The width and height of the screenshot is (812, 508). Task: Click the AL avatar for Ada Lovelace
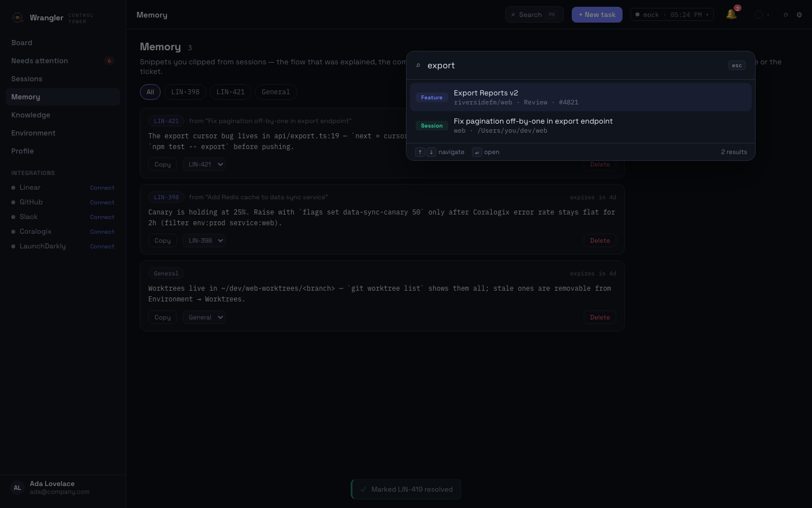(17, 488)
